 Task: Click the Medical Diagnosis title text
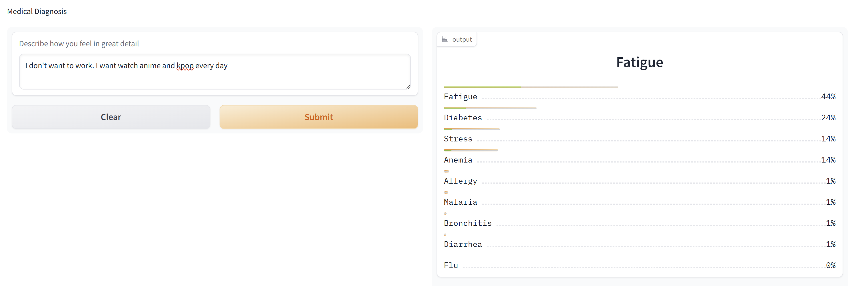[x=37, y=11]
